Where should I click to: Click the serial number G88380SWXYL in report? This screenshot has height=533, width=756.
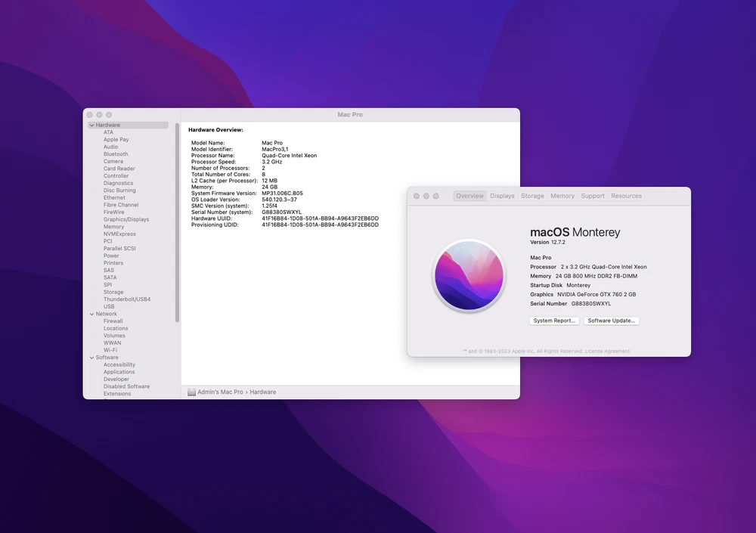coord(281,212)
